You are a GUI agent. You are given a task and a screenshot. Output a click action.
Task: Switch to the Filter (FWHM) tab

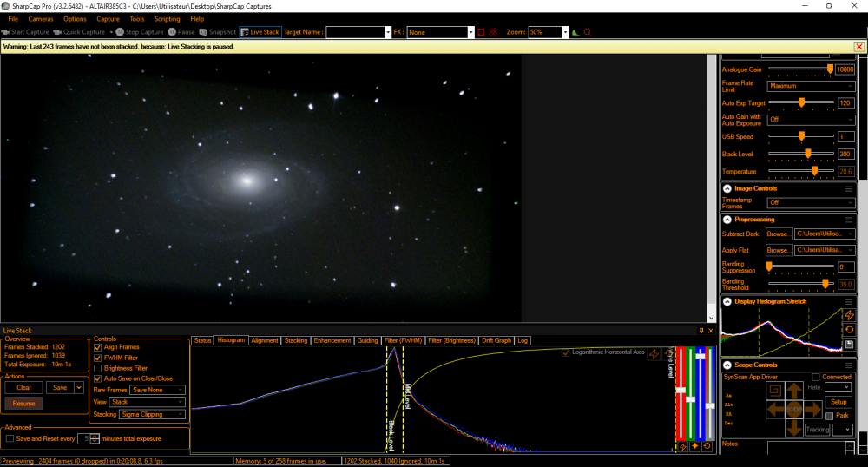click(x=403, y=341)
